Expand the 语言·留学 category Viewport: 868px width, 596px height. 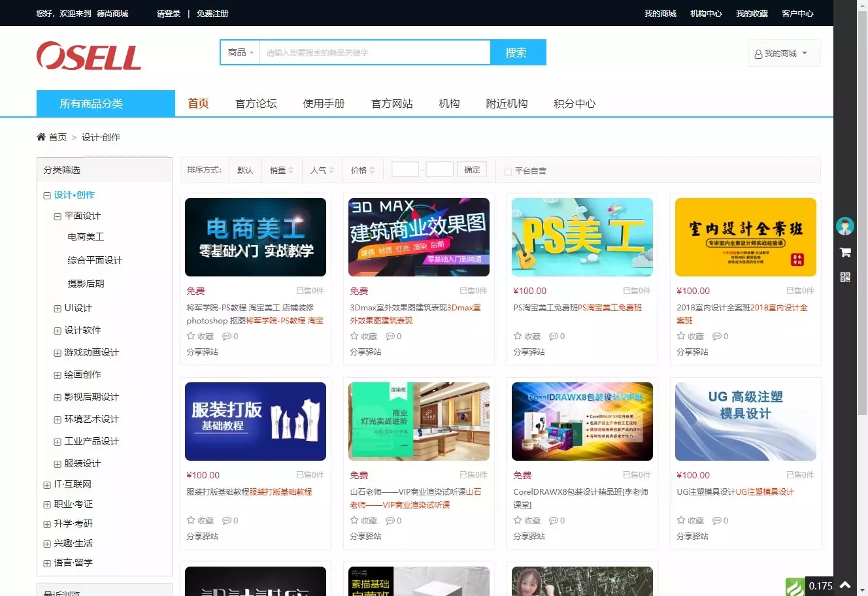47,563
